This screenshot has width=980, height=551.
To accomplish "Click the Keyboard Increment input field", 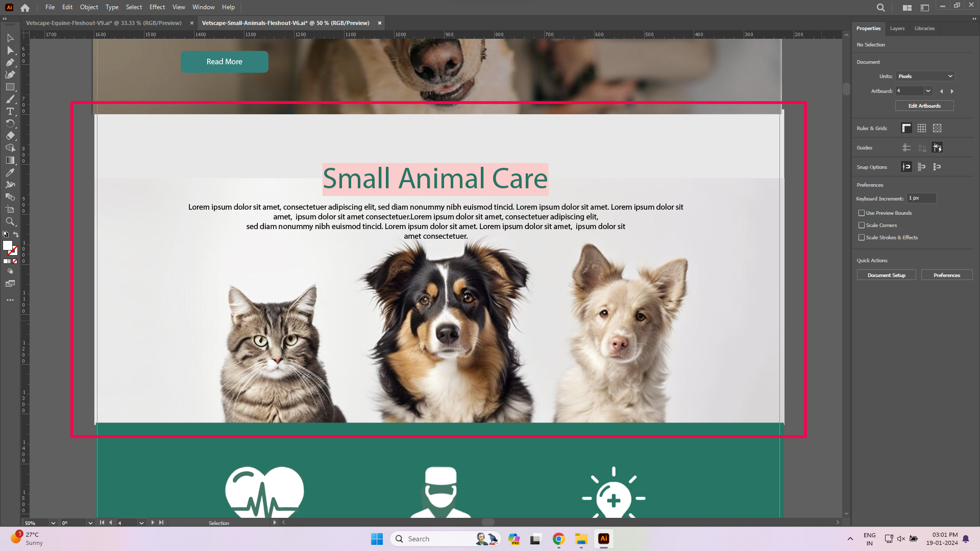I will (921, 198).
